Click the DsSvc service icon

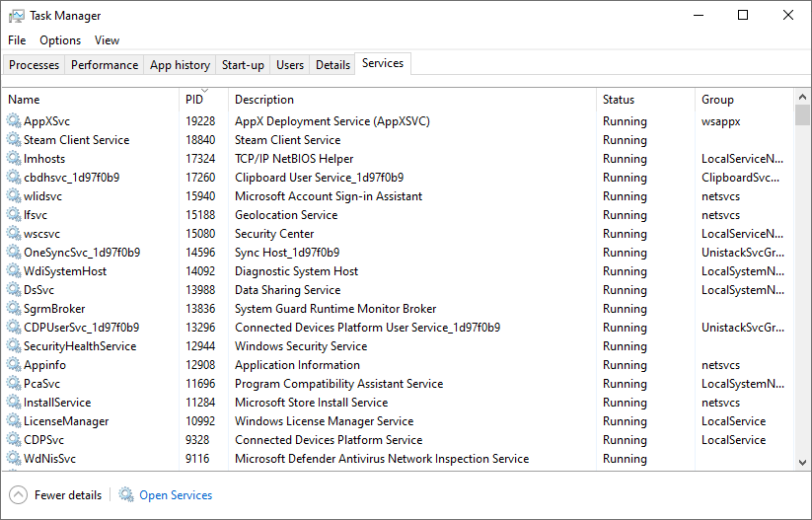tap(14, 289)
